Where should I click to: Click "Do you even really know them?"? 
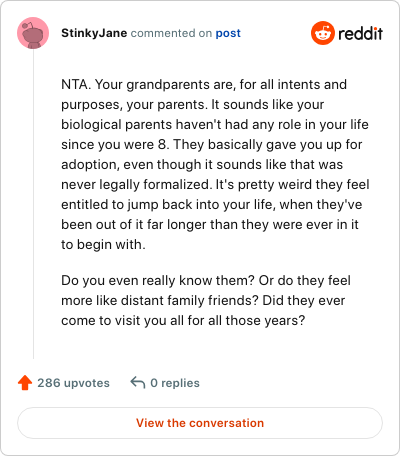tap(158, 281)
